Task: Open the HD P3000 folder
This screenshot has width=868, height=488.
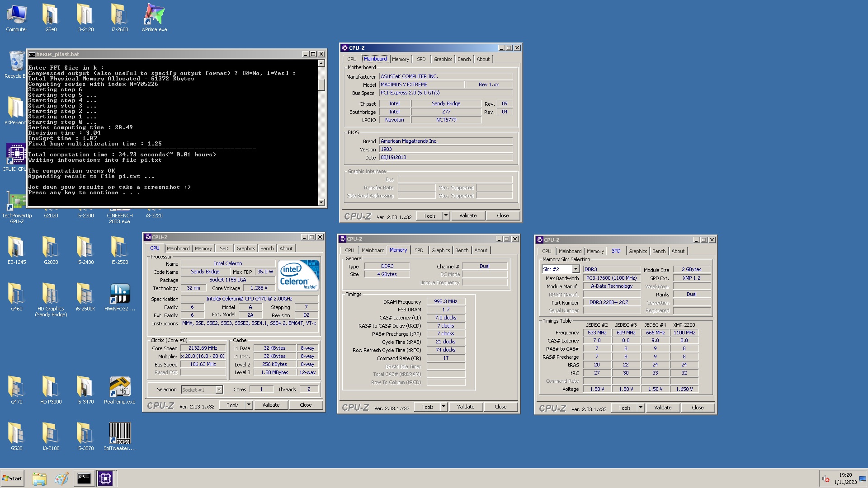Action: 51,390
